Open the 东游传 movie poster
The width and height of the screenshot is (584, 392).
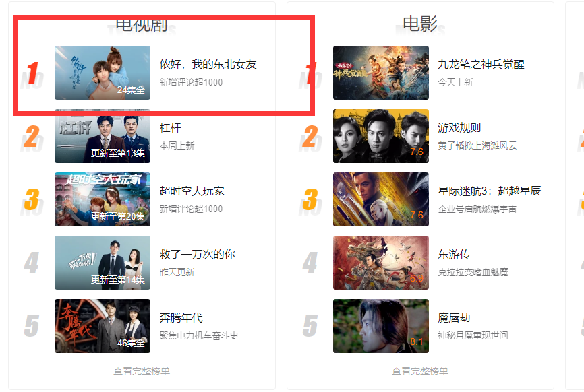point(380,263)
